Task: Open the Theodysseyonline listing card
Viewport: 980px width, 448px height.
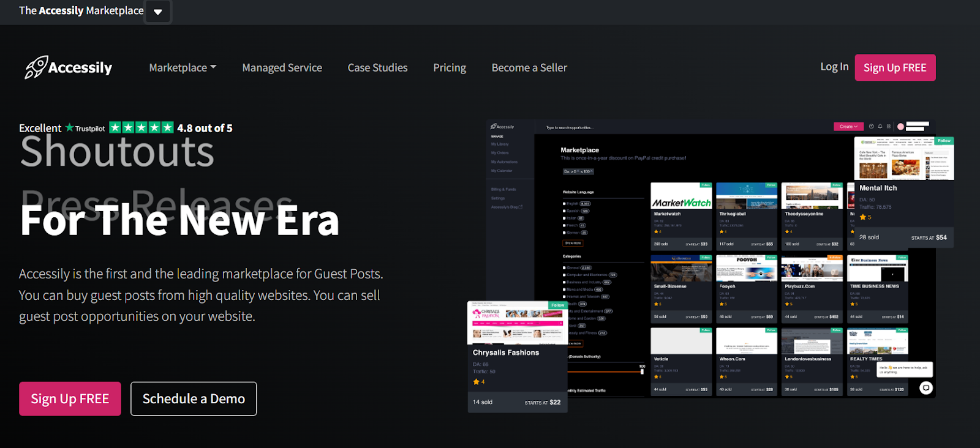Action: [812, 216]
